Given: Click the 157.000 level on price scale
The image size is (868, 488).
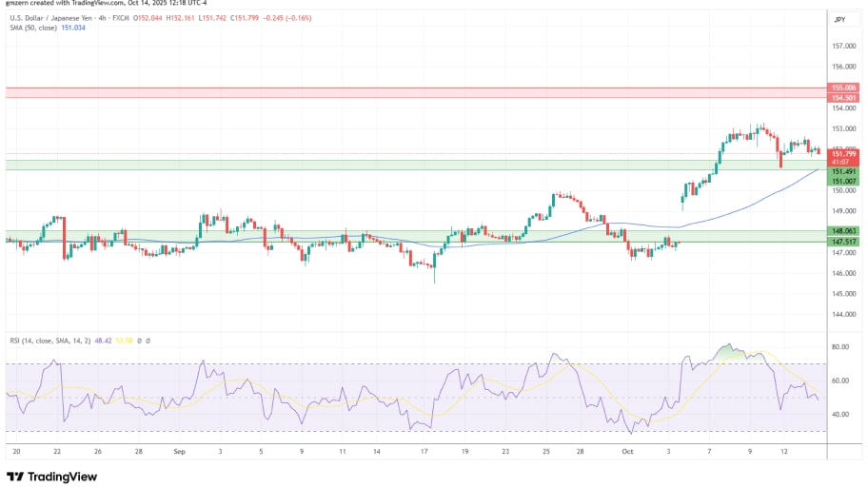Looking at the screenshot, I should pos(842,46).
